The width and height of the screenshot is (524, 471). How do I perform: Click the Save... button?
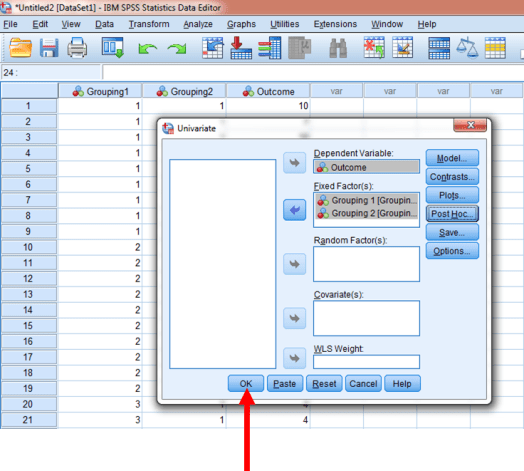pos(452,232)
